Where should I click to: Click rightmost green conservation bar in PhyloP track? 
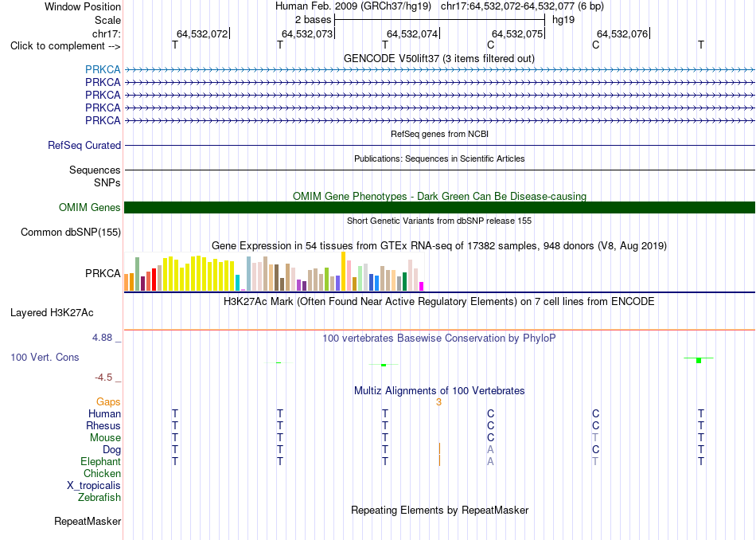click(x=699, y=361)
